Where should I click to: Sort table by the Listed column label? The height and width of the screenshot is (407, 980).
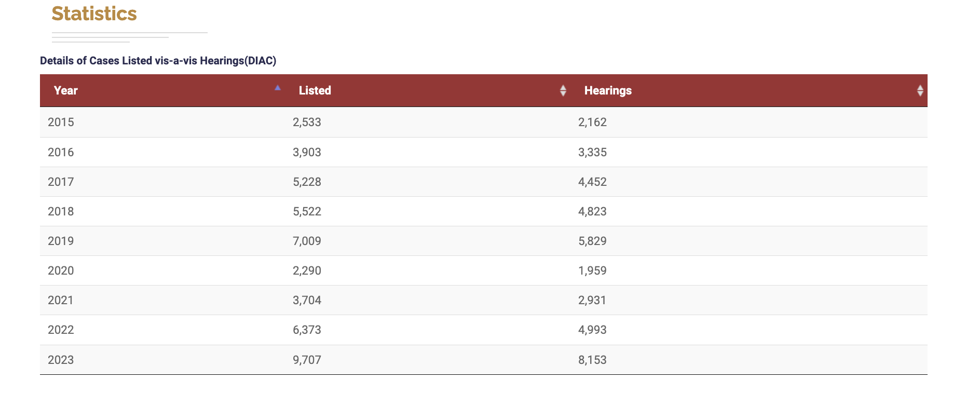[315, 91]
